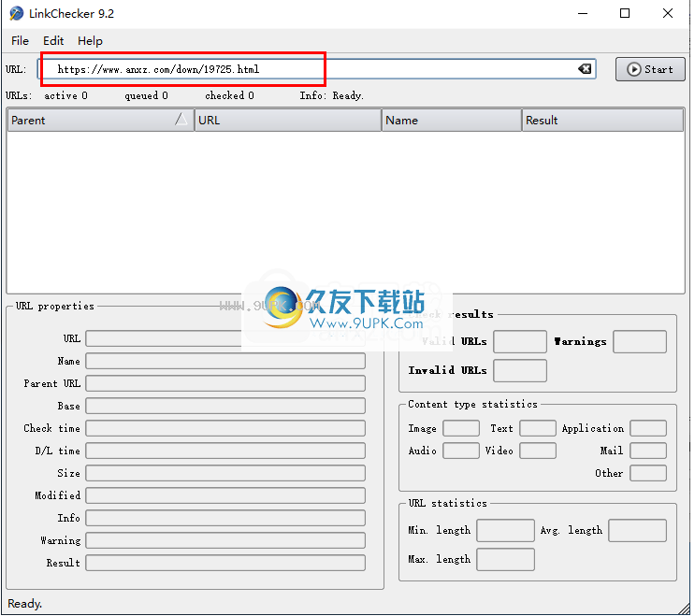Screen dimensions: 695x616
Task: Click the D/L time property field
Action: [225, 451]
